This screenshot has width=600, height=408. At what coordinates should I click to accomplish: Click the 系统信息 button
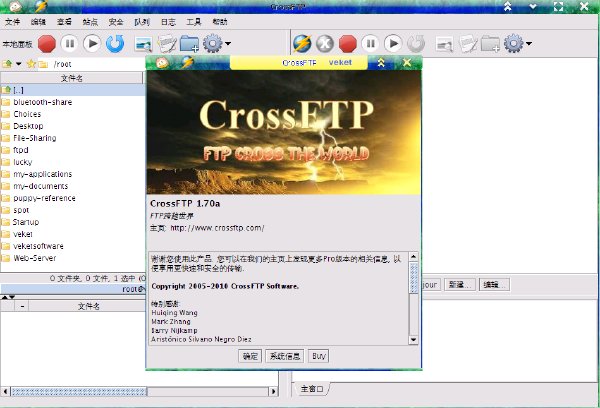[x=285, y=356]
